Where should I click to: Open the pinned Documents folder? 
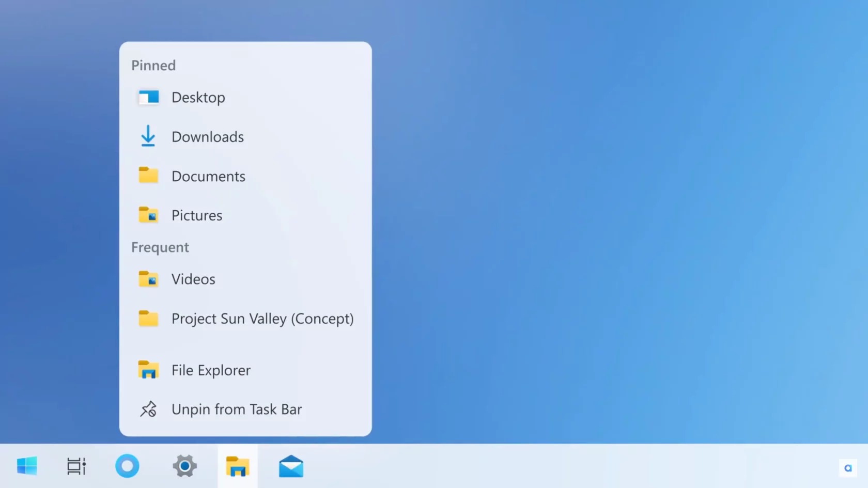[x=208, y=176]
